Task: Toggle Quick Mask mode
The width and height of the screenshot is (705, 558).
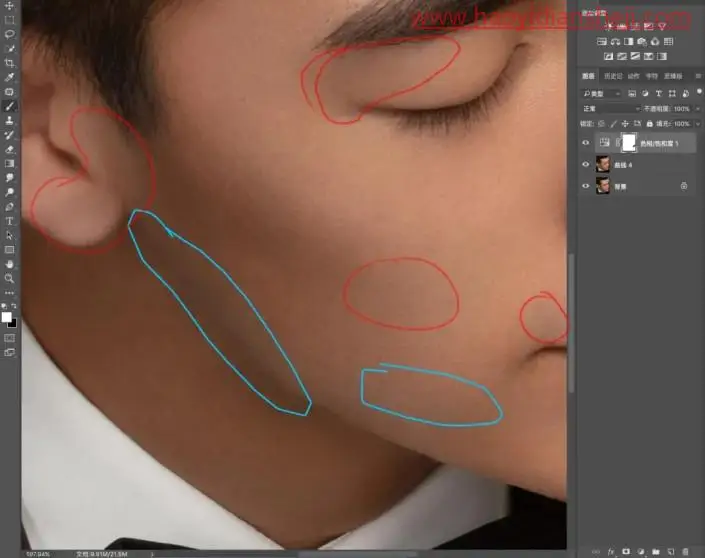Action: (9, 338)
